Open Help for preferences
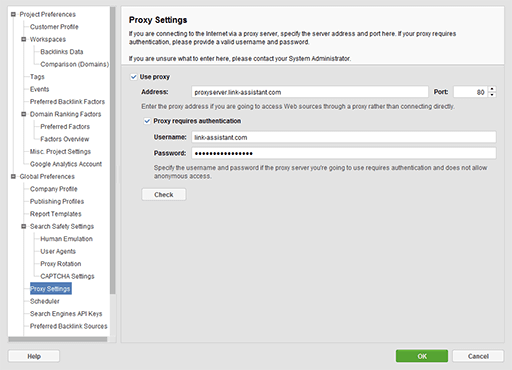This screenshot has height=370, width=512. [34, 356]
